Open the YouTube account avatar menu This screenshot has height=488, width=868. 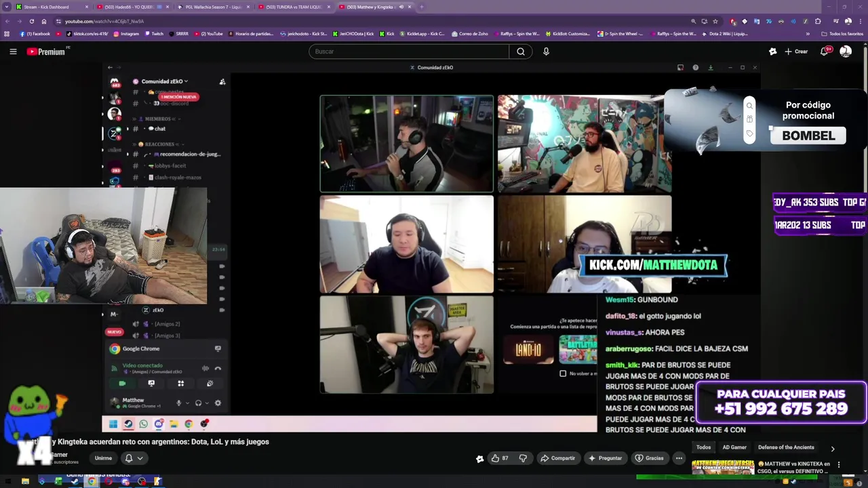click(846, 52)
